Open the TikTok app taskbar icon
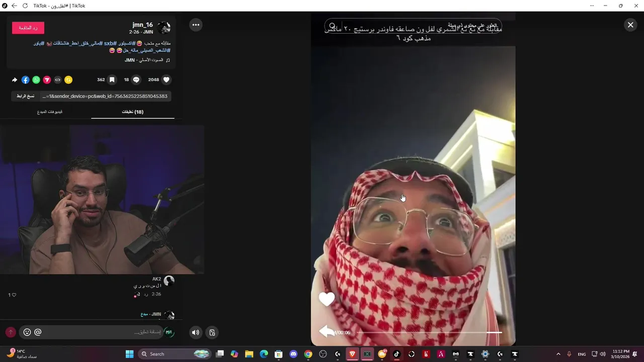The image size is (644, 362). pos(396,354)
